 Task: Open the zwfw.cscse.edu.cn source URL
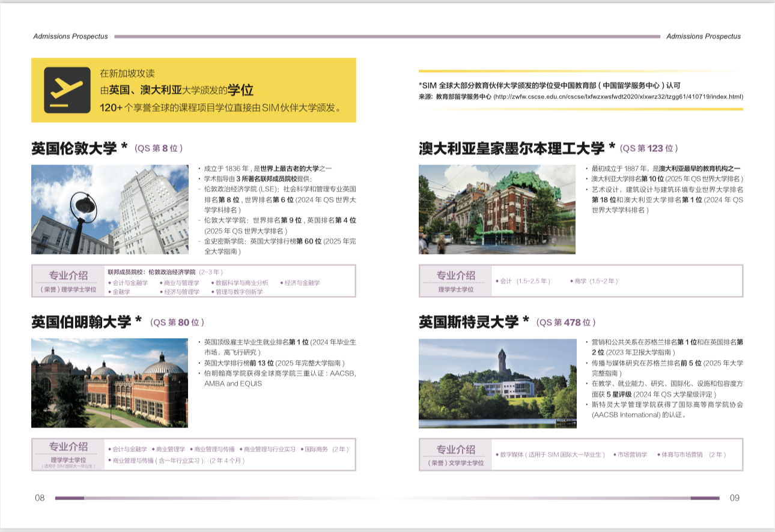618,97
